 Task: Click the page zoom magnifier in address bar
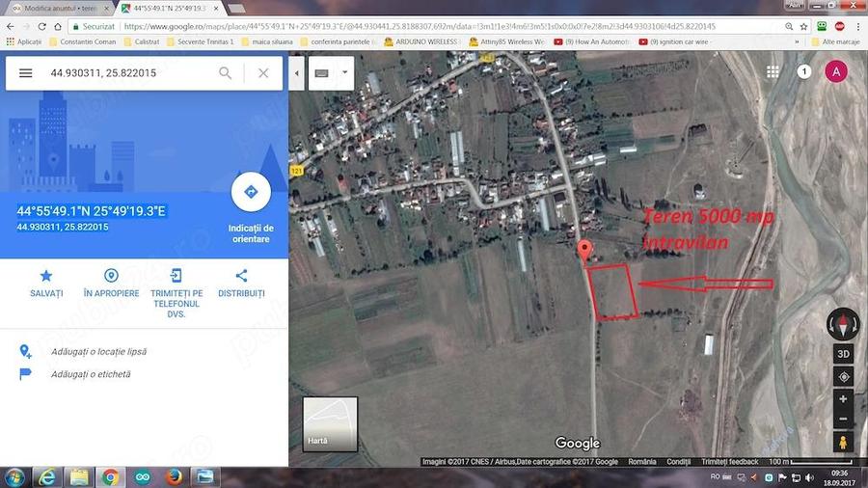click(789, 27)
